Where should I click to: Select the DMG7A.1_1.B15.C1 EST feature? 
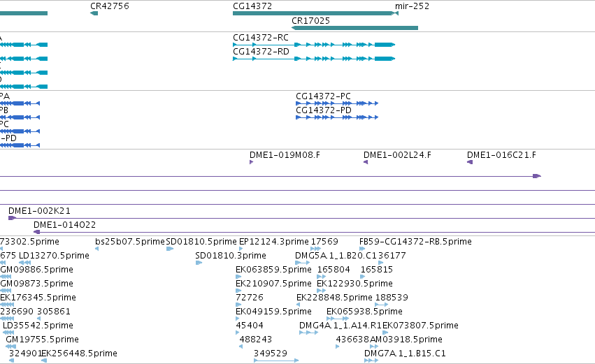[x=371, y=361]
